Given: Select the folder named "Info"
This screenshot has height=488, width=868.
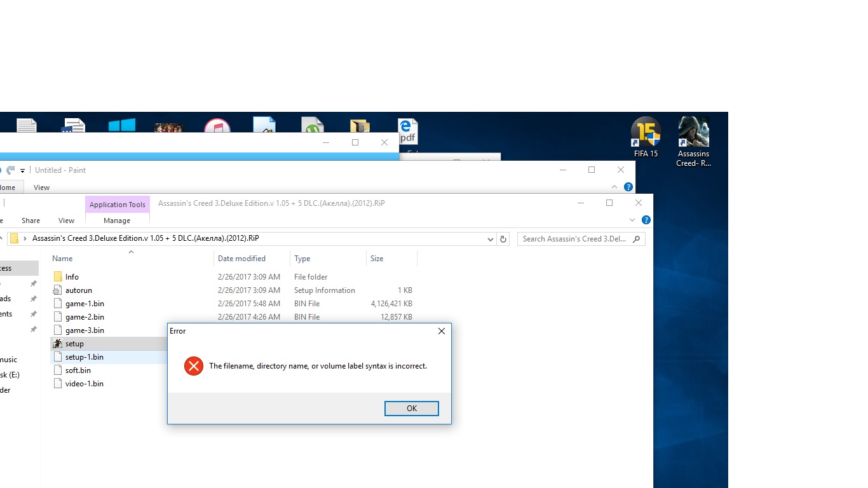Looking at the screenshot, I should [72, 277].
